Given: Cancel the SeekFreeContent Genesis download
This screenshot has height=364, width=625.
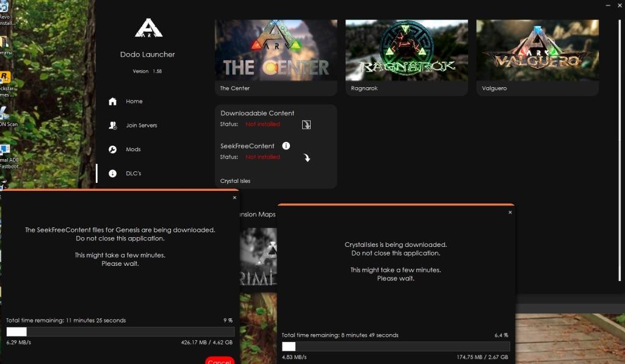Looking at the screenshot, I should pos(220,360).
